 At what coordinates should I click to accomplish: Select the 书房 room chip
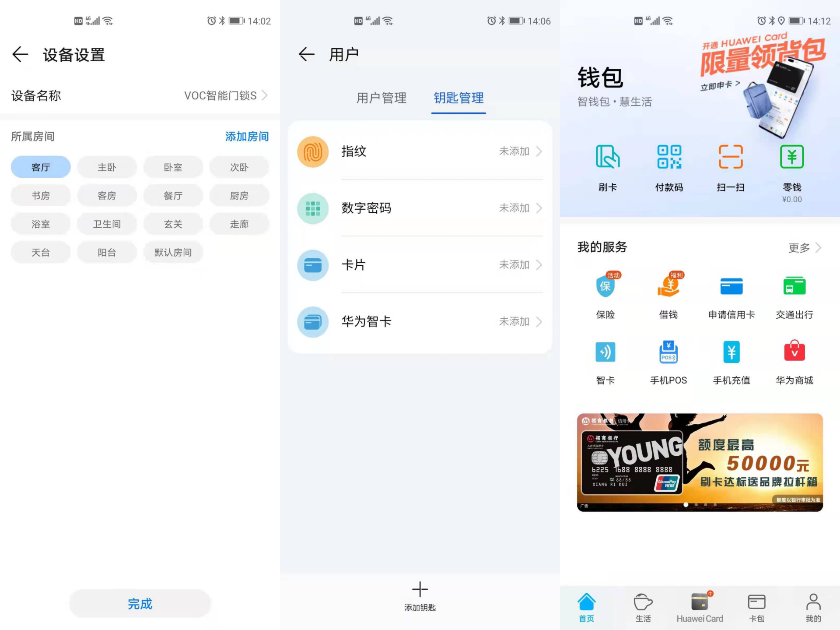tap(41, 196)
